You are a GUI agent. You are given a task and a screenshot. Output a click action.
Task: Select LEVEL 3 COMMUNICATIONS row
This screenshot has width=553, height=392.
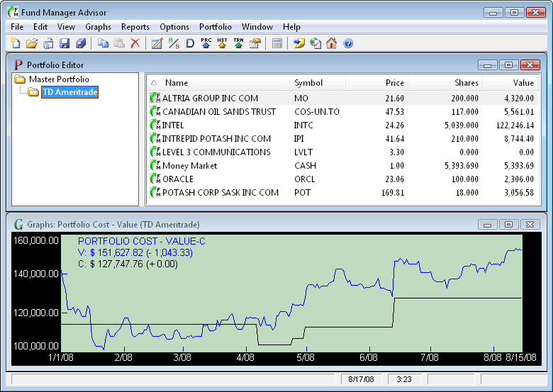pyautogui.click(x=342, y=152)
